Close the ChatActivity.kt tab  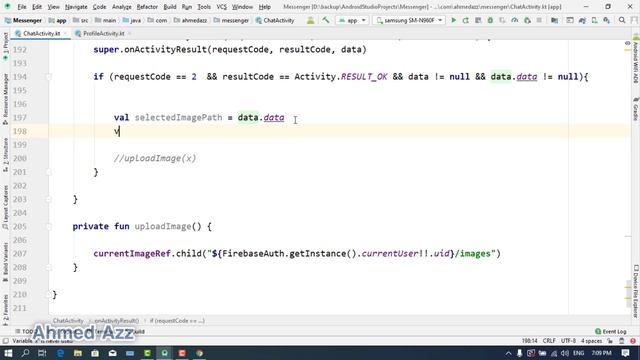pos(65,33)
